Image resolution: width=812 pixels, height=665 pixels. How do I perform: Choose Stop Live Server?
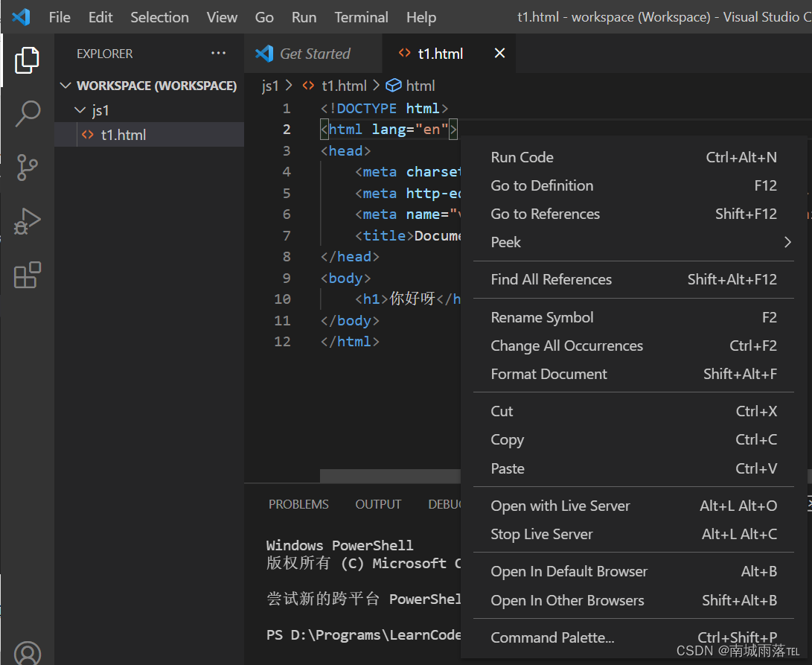(633, 534)
